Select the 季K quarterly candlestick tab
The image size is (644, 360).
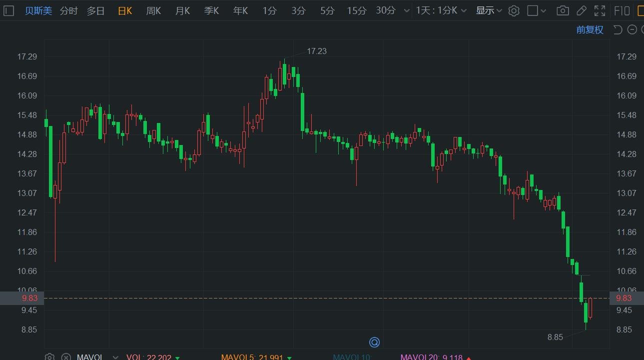click(x=211, y=10)
